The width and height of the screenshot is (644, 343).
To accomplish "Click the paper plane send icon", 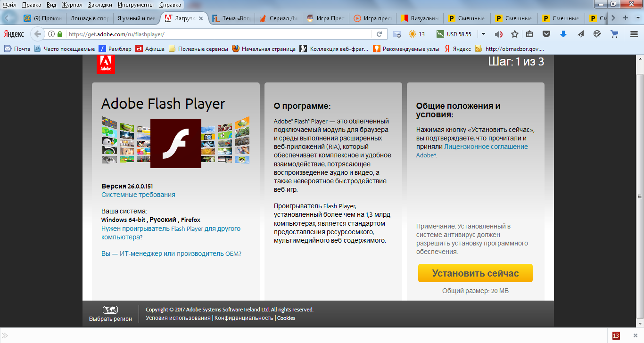I will tap(580, 34).
